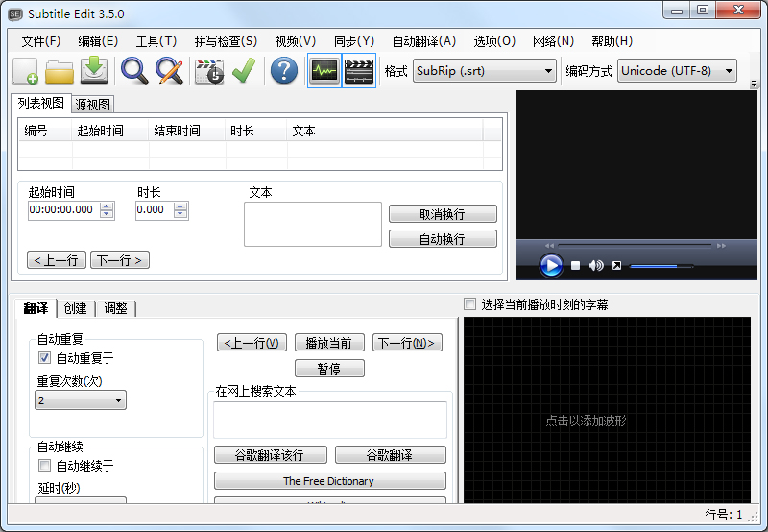
Task: Increase duration with up spinner arrow
Action: [x=180, y=206]
